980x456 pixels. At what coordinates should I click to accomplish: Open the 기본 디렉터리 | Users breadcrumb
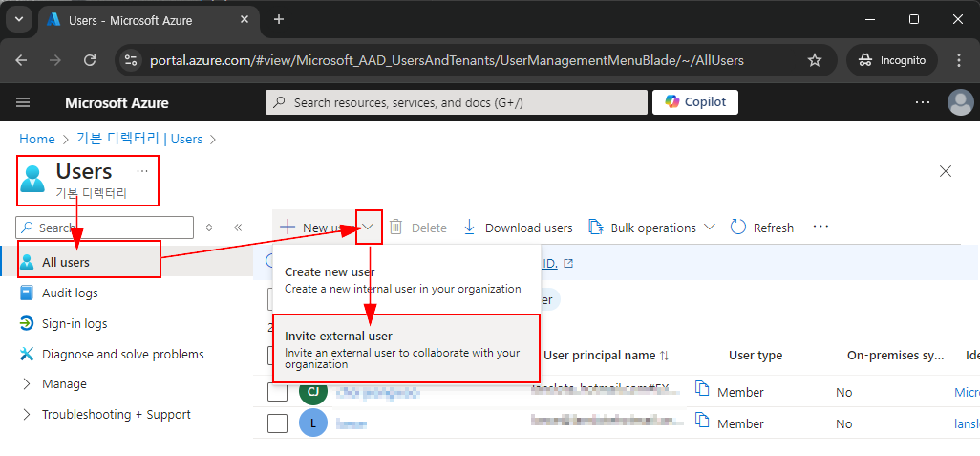point(138,139)
